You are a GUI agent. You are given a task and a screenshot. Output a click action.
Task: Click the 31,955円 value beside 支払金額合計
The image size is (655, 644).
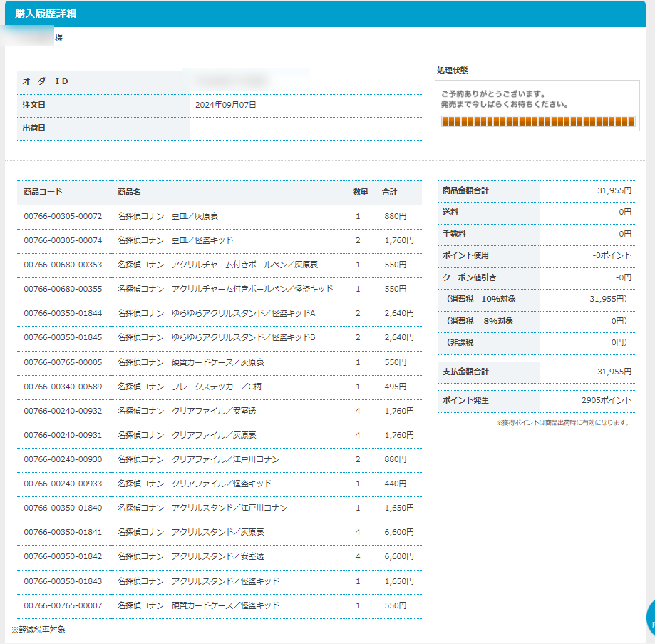[614, 372]
